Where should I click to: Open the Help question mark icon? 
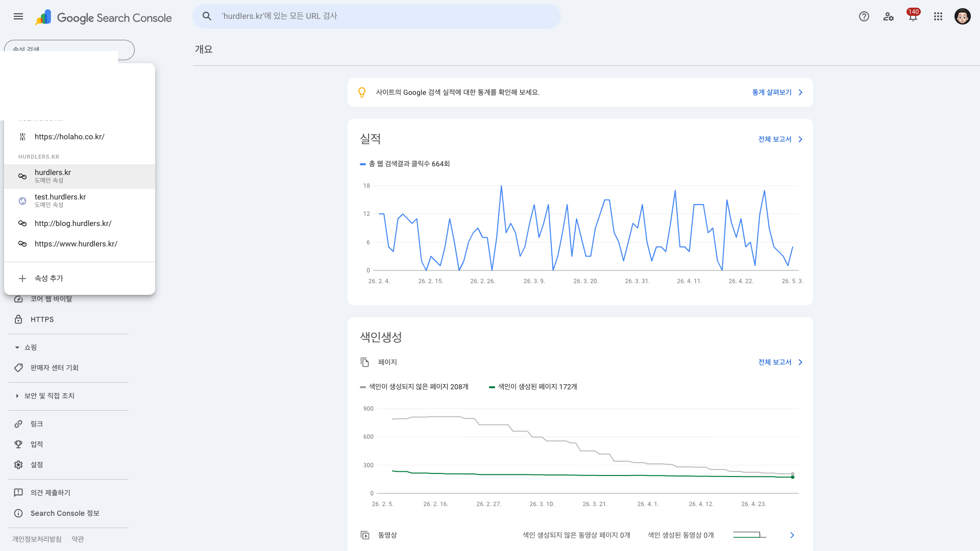click(x=864, y=16)
